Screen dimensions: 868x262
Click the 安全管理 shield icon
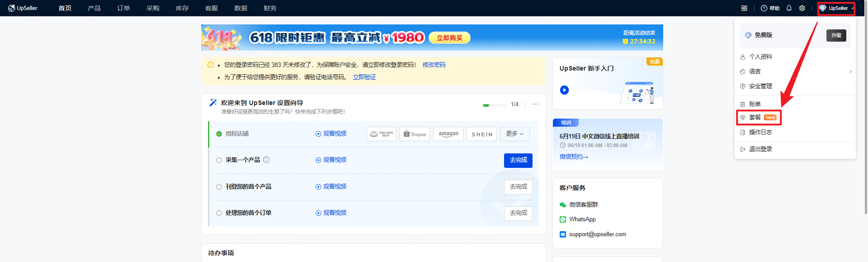click(x=742, y=86)
